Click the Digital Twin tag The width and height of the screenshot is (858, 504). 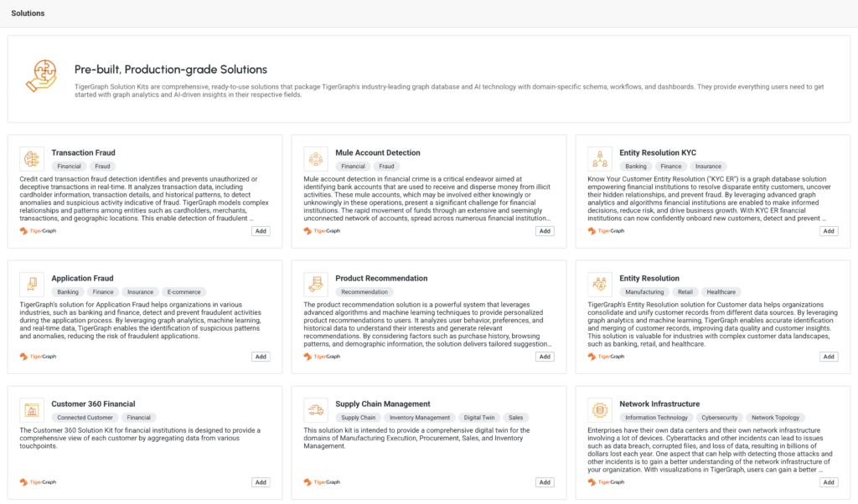pyautogui.click(x=479, y=418)
